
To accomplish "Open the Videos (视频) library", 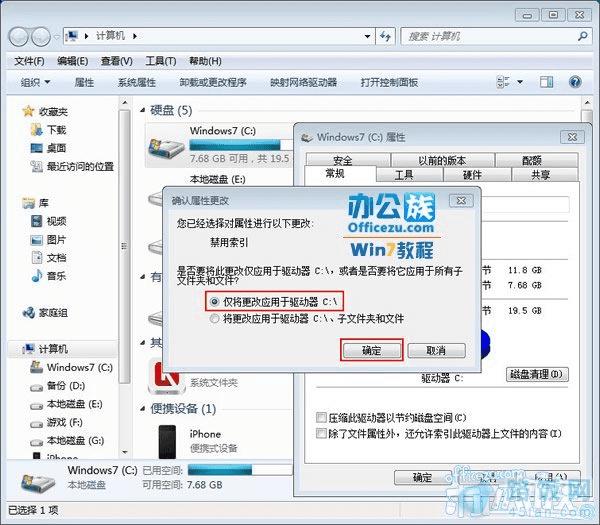I will click(x=48, y=221).
